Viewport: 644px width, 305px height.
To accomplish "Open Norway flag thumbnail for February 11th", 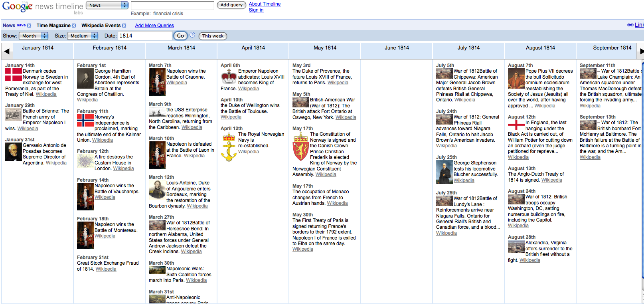I will point(85,120).
